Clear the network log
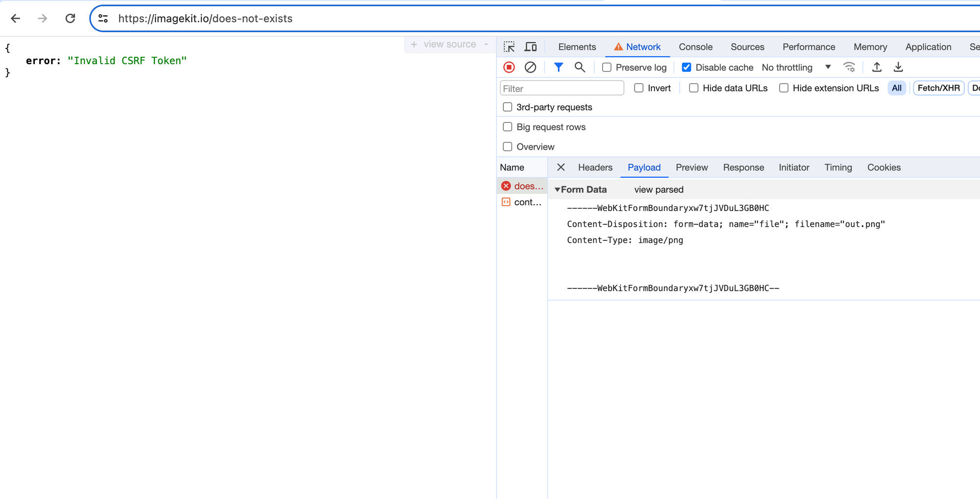The height and width of the screenshot is (499, 980). pyautogui.click(x=530, y=67)
